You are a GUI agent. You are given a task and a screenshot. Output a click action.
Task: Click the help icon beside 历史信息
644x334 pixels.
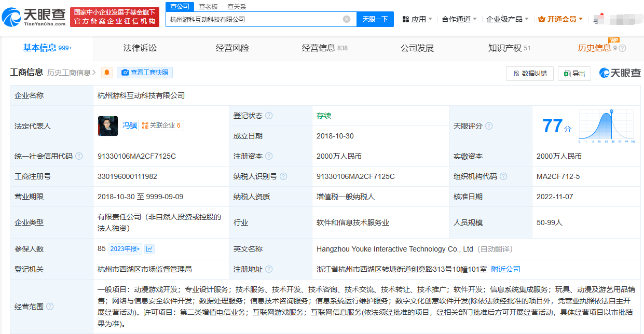622,48
